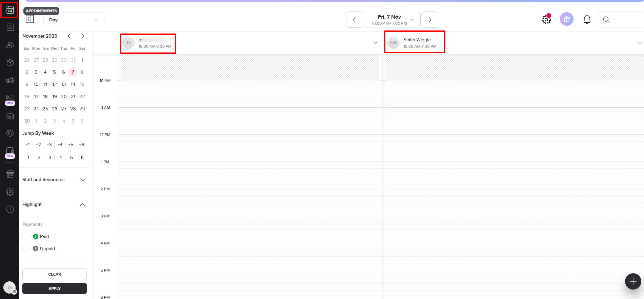
Task: Select November 17 in mini calendar
Action: (36, 97)
